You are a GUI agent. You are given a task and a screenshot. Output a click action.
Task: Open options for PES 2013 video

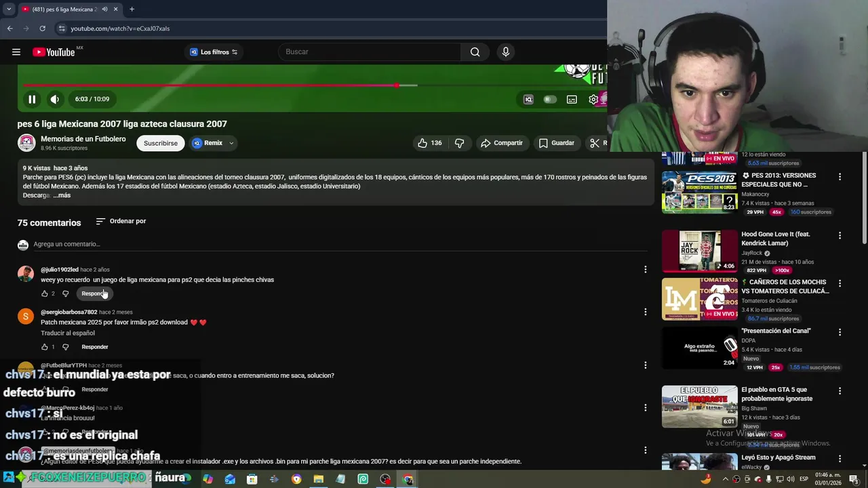point(840,177)
